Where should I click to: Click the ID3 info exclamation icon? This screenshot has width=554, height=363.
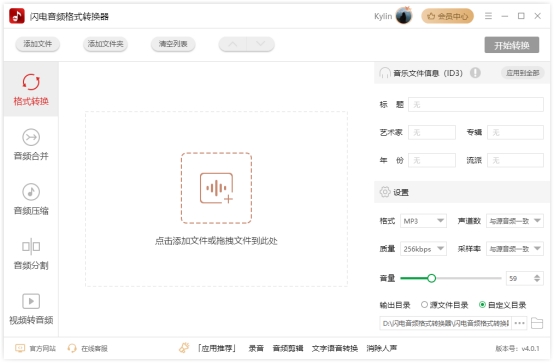pyautogui.click(x=475, y=73)
